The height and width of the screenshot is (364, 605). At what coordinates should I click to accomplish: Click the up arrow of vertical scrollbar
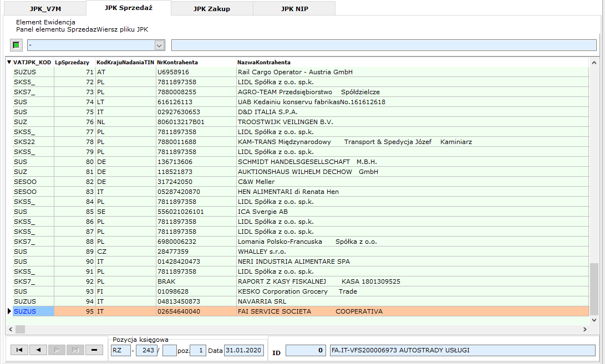pyautogui.click(x=594, y=63)
